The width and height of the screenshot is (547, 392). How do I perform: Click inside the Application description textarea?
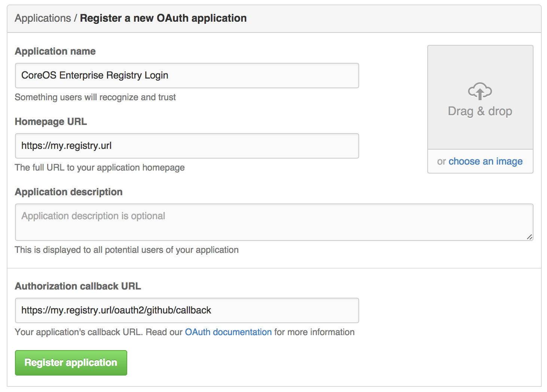pos(273,222)
